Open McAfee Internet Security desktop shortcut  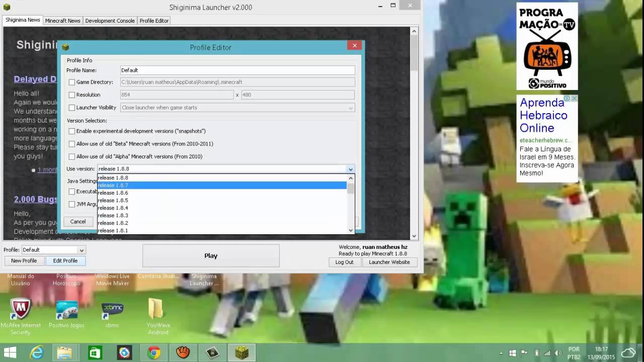(x=21, y=316)
